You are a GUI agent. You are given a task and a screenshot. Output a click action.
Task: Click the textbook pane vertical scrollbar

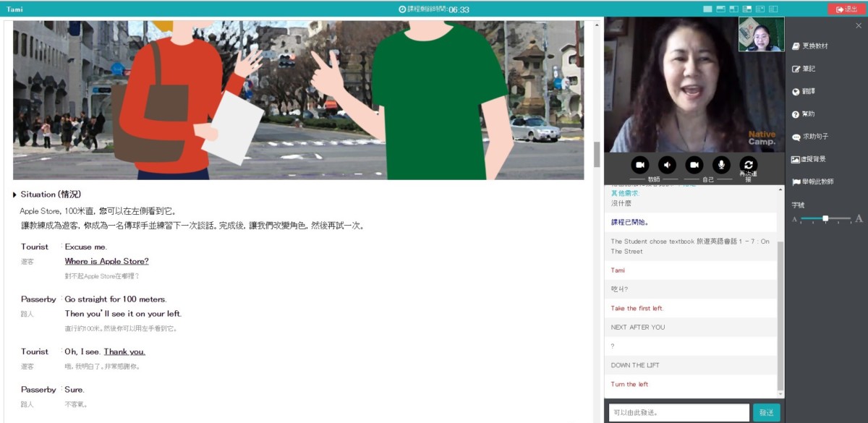click(597, 154)
